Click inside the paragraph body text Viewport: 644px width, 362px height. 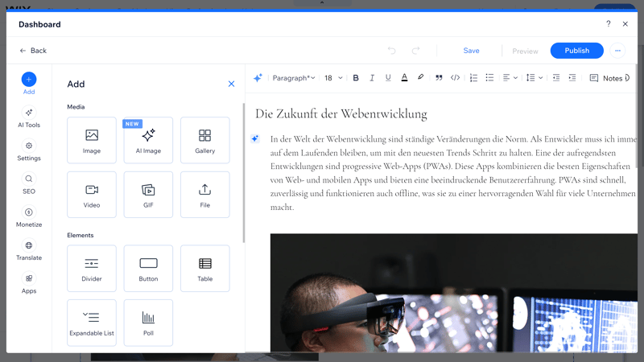tap(453, 173)
